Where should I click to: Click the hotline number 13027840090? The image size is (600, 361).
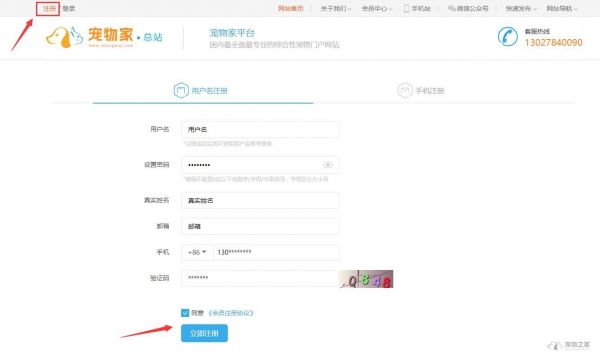point(553,42)
